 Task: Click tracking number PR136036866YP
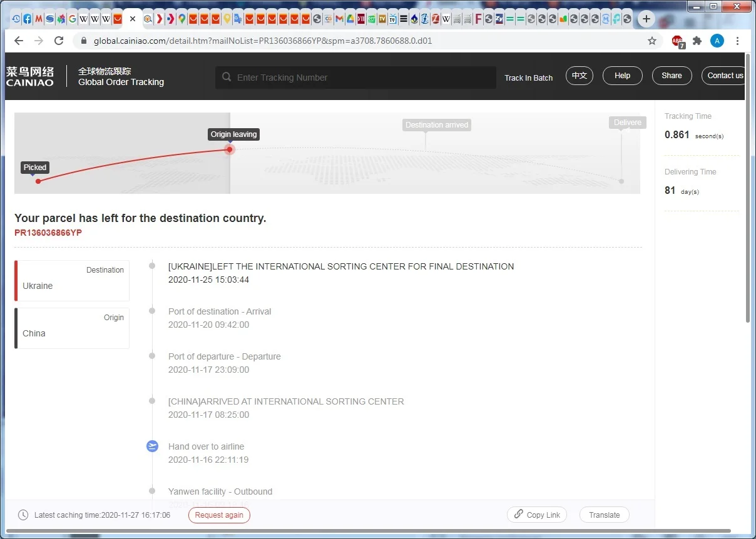pyautogui.click(x=48, y=233)
